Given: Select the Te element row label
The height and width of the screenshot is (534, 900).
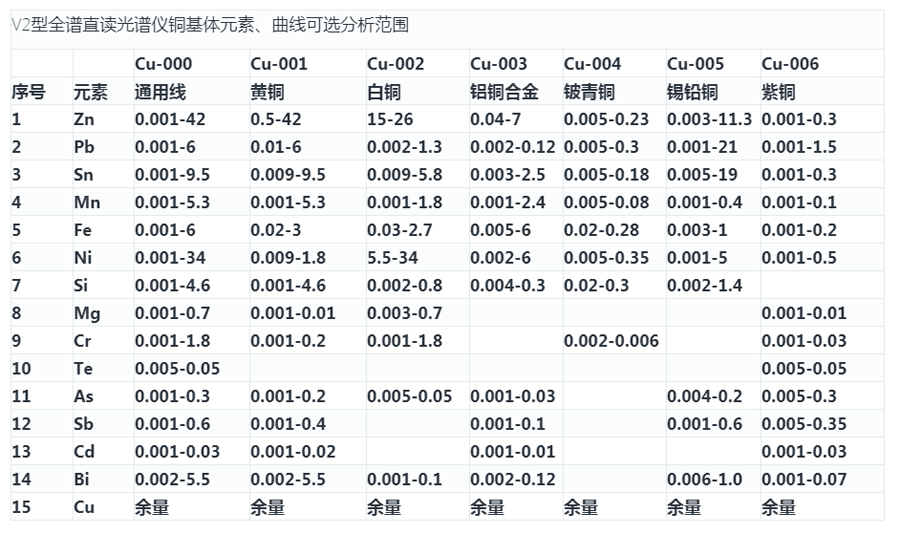Looking at the screenshot, I should pos(83,368).
